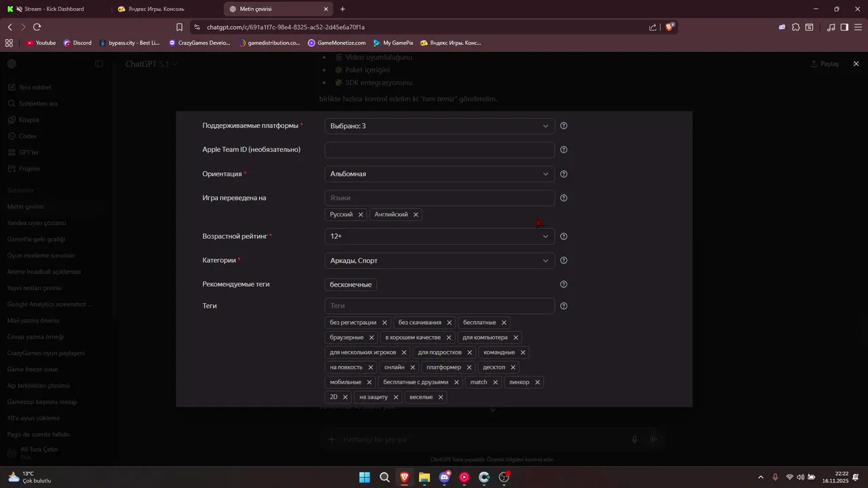
Task: Open the Ориентация Альбомная dropdown
Action: pos(439,174)
